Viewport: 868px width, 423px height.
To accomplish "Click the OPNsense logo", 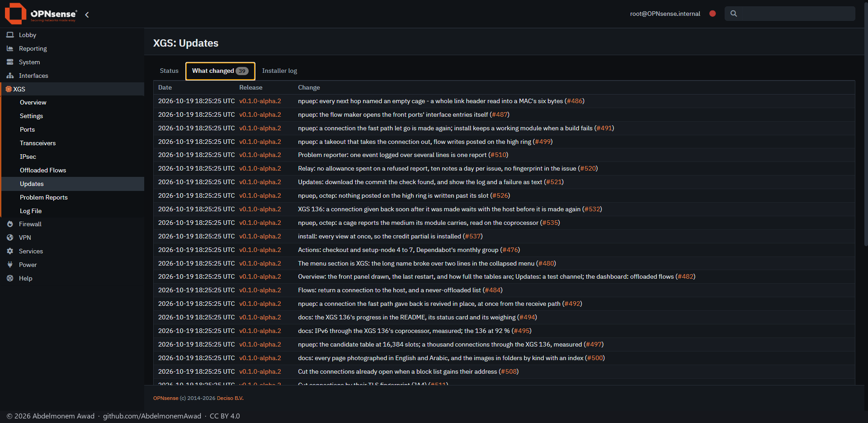I will (41, 14).
